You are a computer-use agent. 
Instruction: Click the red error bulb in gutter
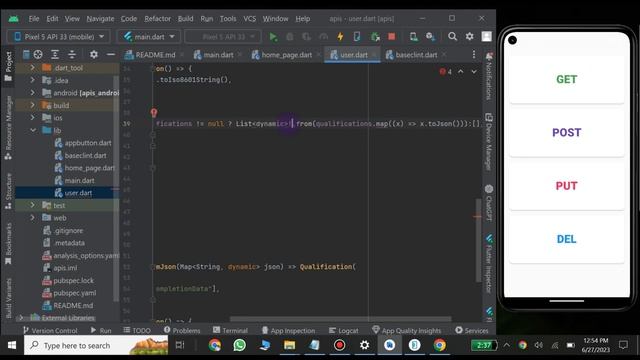[154, 112]
